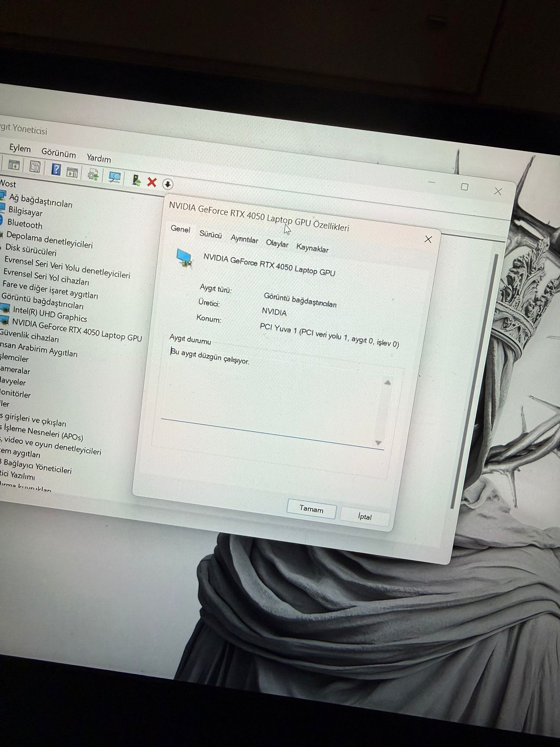Click the show/hide console tree toolbar icon
The width and height of the screenshot is (560, 747).
click(14, 165)
